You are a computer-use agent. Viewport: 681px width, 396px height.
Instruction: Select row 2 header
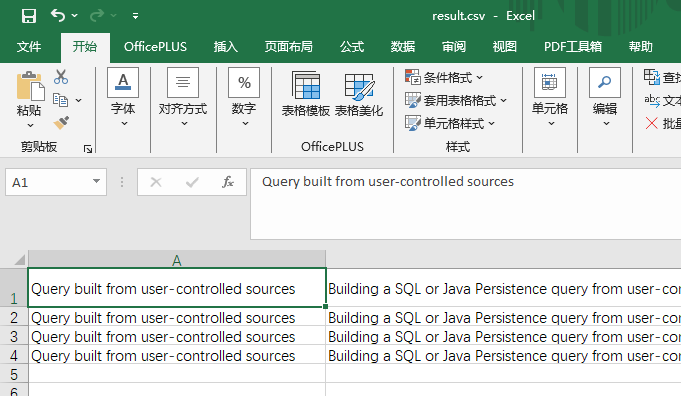pos(14,317)
